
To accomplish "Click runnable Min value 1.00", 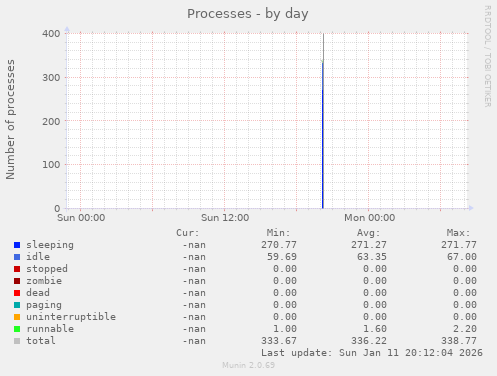I will click(285, 329).
